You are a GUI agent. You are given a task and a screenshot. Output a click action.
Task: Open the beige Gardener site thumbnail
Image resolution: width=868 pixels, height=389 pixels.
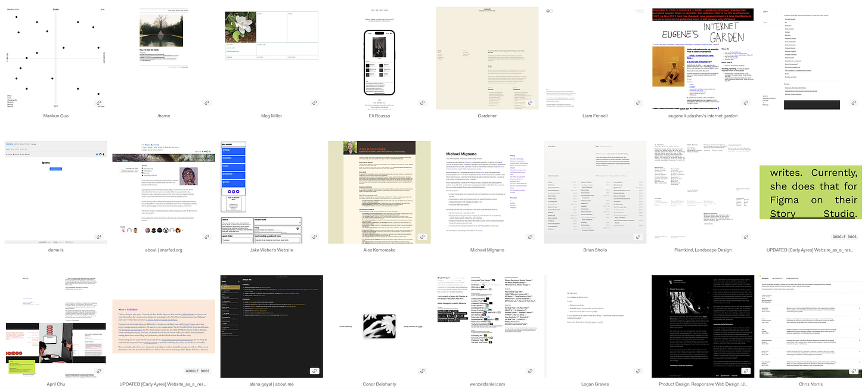click(x=487, y=58)
